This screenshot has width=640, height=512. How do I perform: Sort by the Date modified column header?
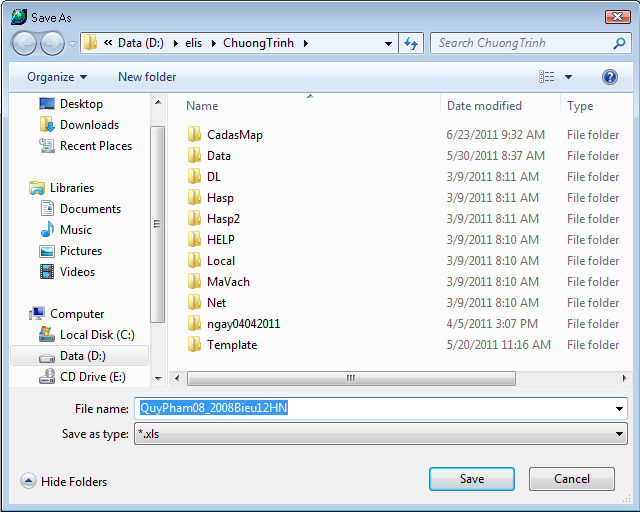(x=484, y=106)
